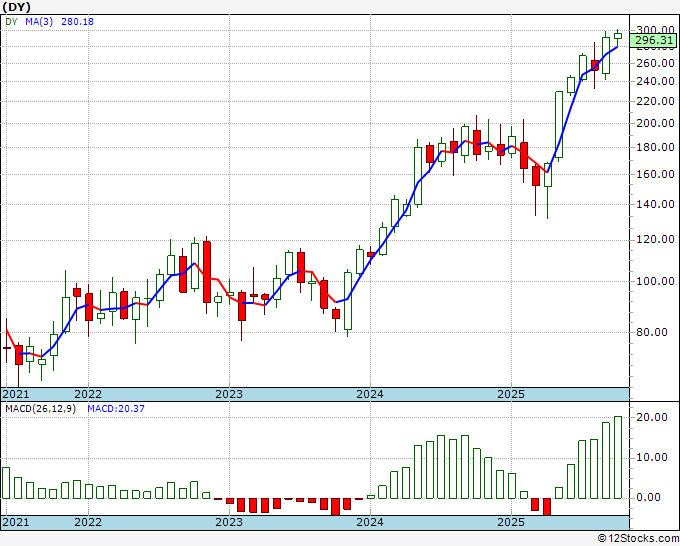
Task: Click 2022 on the MACD timeline
Action: point(88,522)
